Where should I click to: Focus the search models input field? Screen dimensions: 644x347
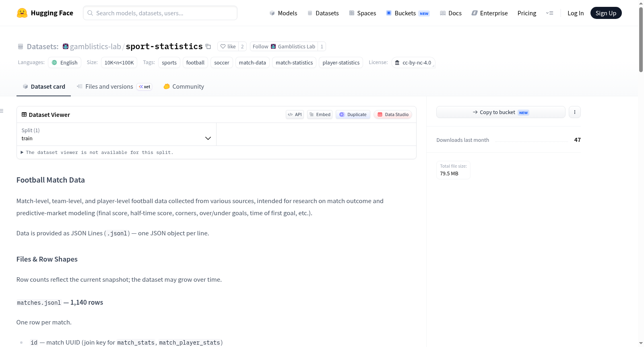click(160, 13)
